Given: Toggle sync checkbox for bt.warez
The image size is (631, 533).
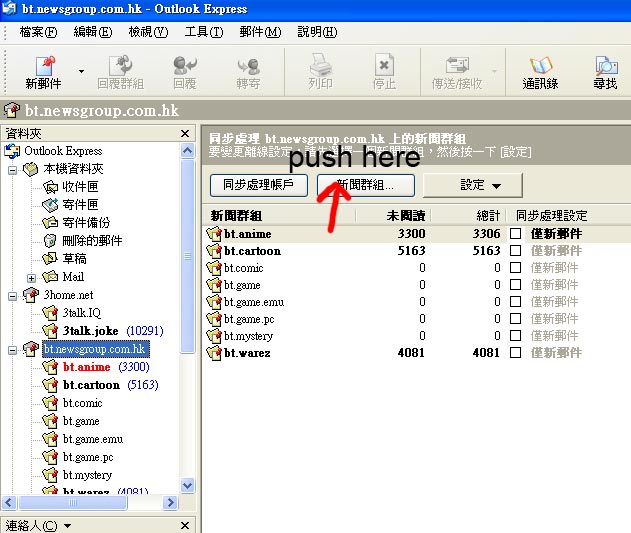Looking at the screenshot, I should coord(516,353).
